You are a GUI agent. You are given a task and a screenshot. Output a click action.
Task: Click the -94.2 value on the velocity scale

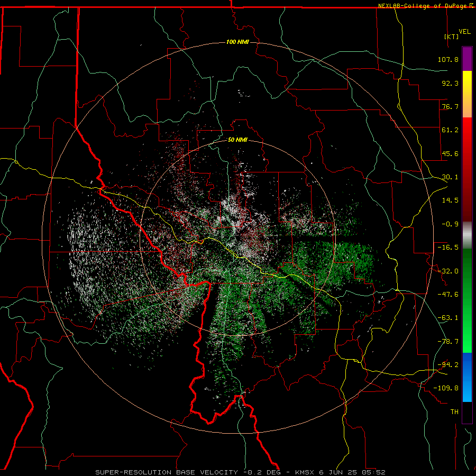point(448,365)
